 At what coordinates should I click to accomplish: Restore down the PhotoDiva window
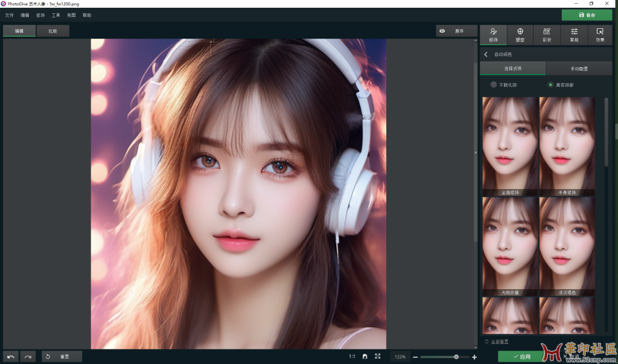[591, 4]
